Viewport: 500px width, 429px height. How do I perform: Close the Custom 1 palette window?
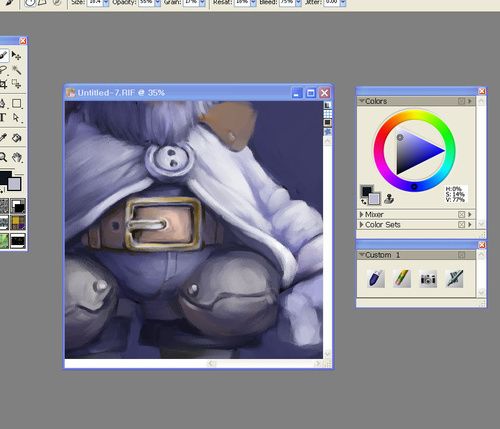tap(482, 245)
